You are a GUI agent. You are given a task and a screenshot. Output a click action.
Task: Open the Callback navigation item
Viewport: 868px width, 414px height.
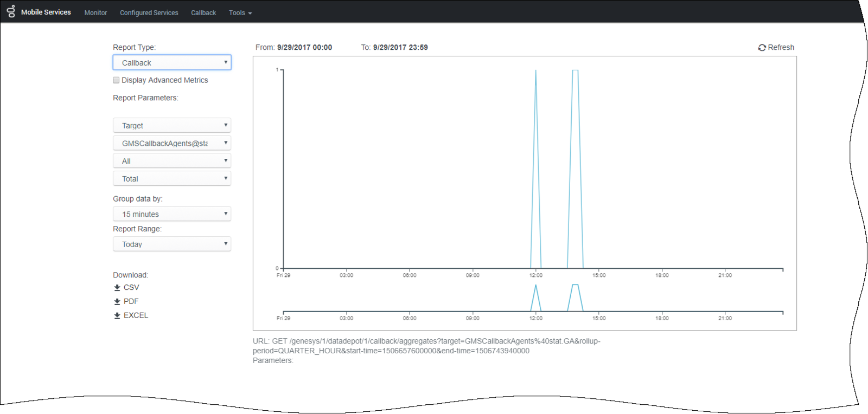click(x=203, y=12)
